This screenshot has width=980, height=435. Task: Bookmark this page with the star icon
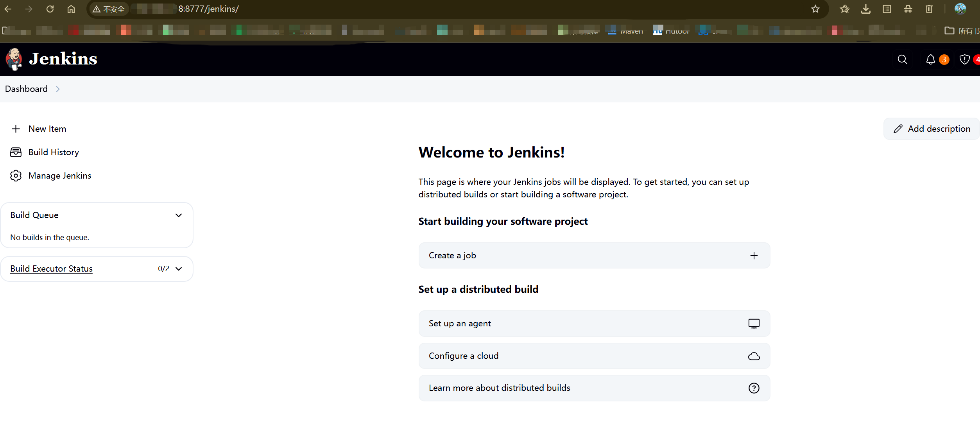(815, 9)
